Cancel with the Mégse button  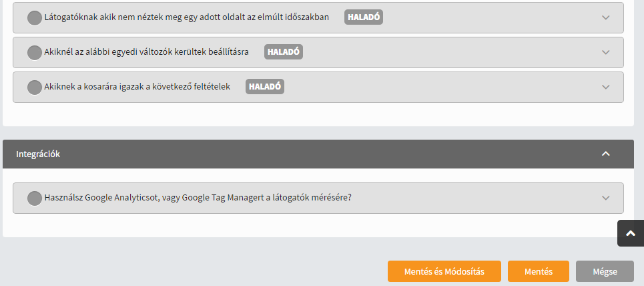tap(605, 272)
